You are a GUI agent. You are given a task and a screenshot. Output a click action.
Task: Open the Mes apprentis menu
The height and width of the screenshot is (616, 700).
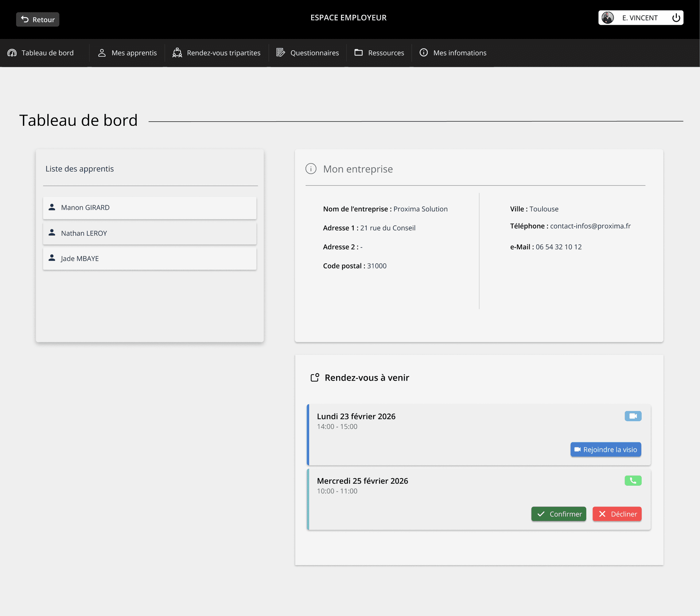click(x=127, y=53)
